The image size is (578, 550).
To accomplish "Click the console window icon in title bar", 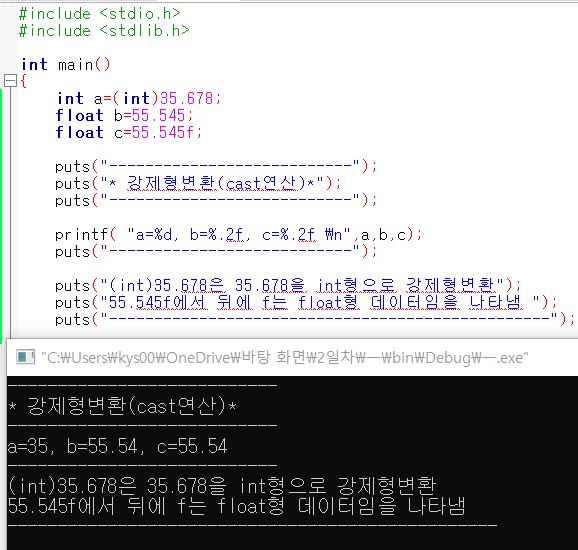I will click(25, 357).
